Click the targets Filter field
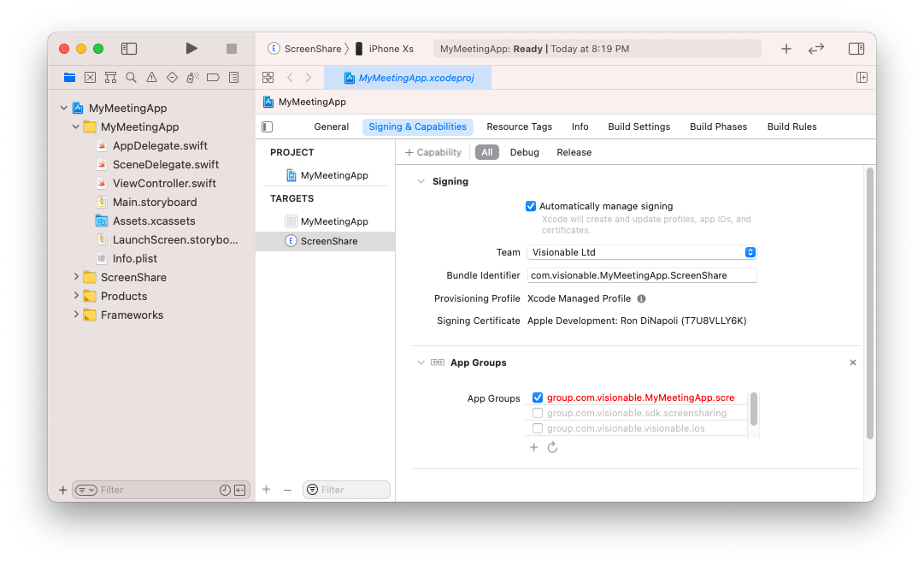This screenshot has height=565, width=924. pos(346,490)
